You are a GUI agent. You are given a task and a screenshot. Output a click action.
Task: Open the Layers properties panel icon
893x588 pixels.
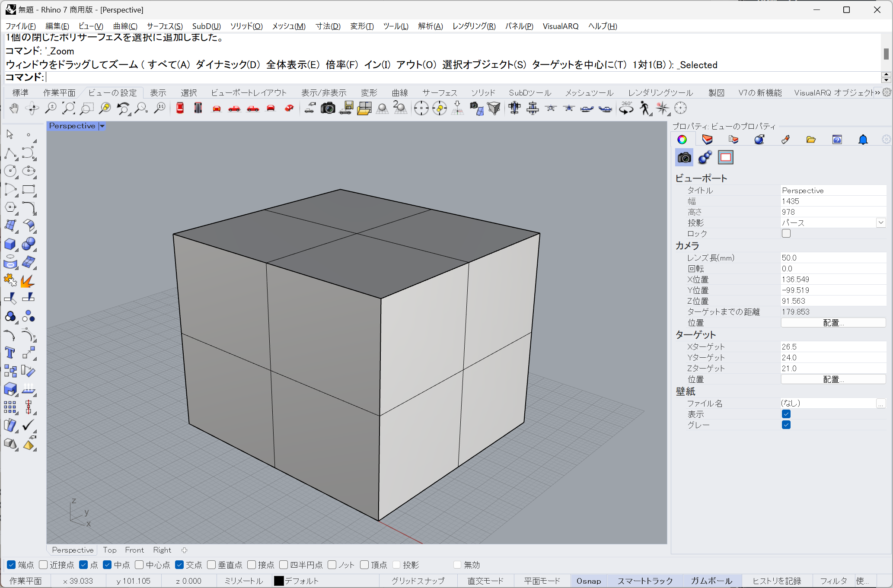[x=707, y=140]
